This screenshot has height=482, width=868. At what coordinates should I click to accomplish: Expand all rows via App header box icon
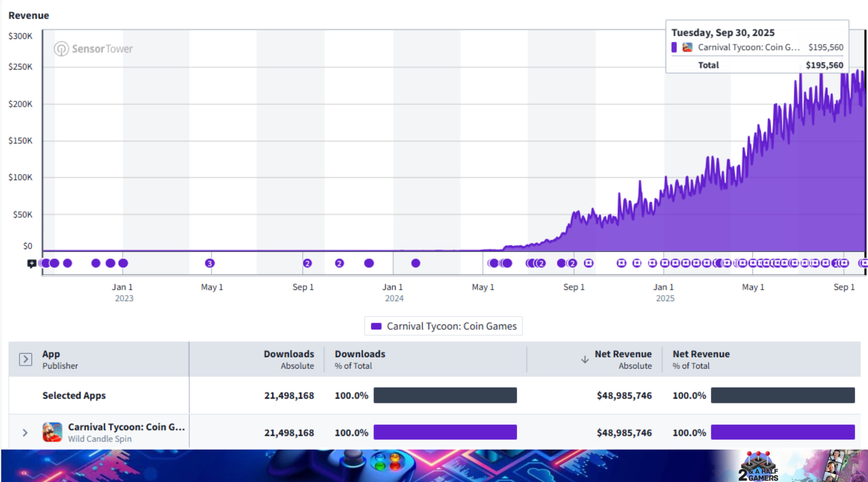[x=25, y=359]
